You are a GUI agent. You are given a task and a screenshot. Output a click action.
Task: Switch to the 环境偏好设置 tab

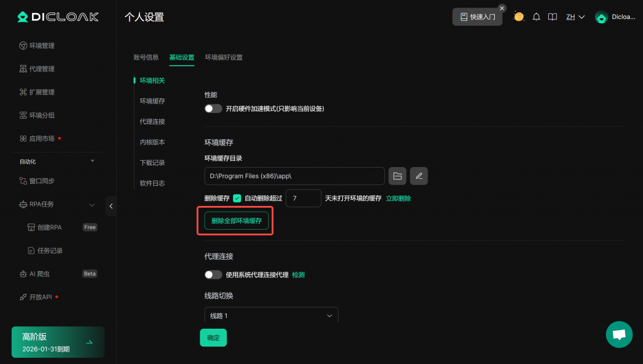(224, 57)
